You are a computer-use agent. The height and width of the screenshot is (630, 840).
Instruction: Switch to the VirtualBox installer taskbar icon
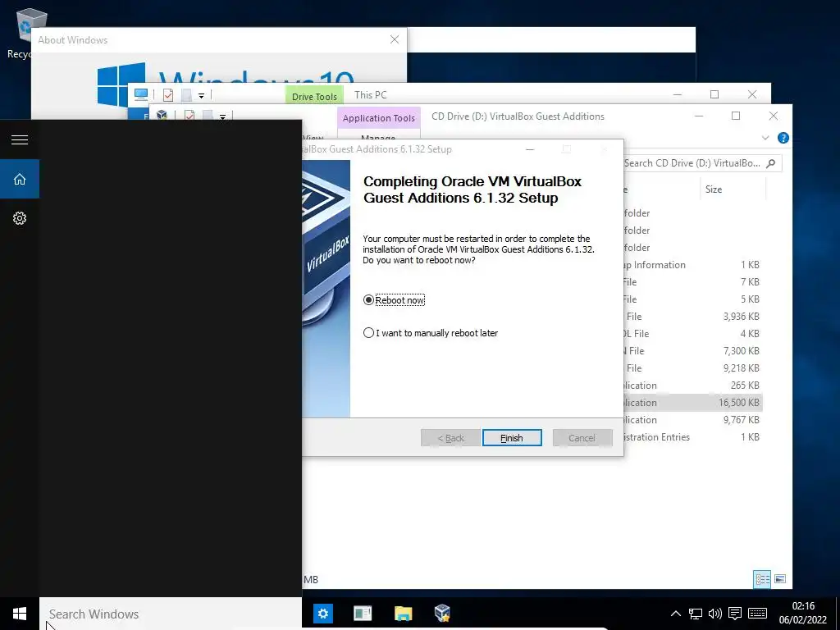coord(442,614)
